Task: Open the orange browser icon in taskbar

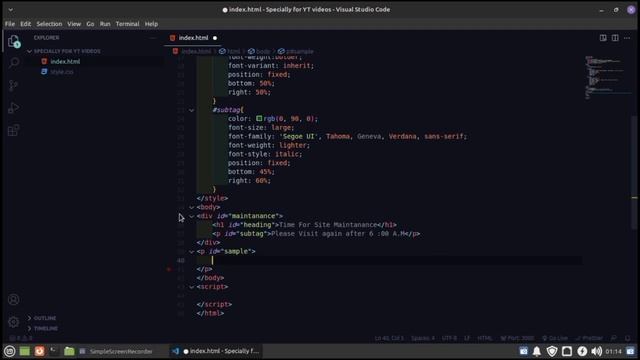Action: pyautogui.click(x=39, y=351)
